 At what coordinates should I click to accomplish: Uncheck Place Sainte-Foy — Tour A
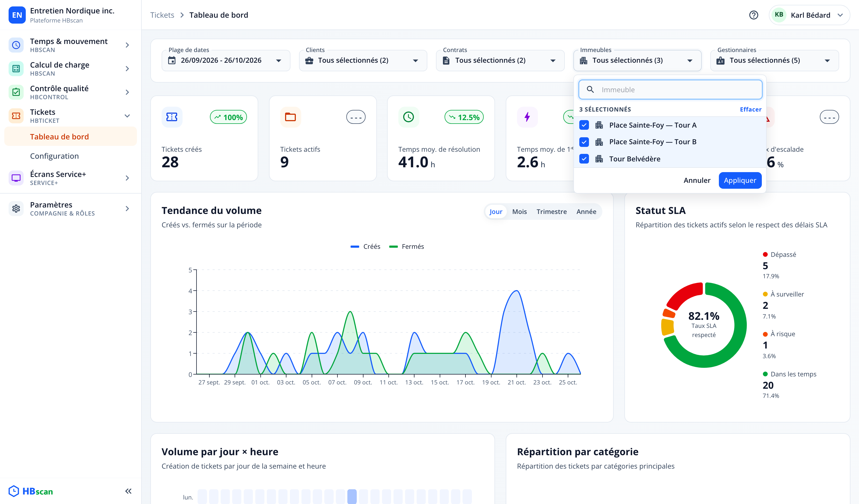[x=584, y=125]
